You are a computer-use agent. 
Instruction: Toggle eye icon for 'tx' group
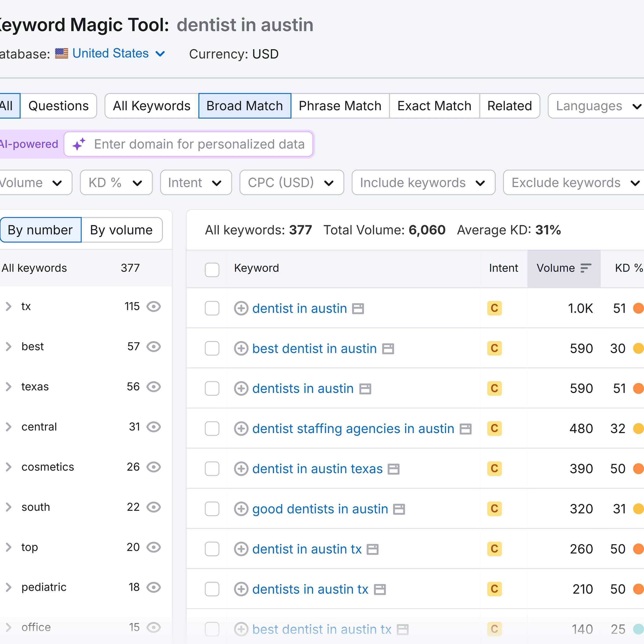[x=154, y=306]
